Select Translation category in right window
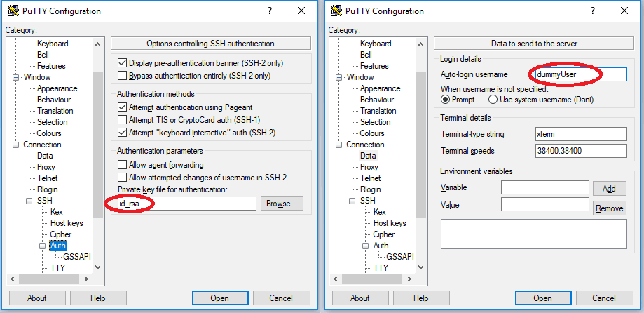The height and width of the screenshot is (313, 644). 378,111
